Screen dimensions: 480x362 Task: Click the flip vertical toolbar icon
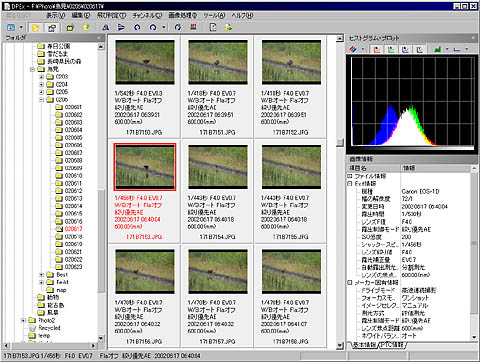[x=121, y=27]
